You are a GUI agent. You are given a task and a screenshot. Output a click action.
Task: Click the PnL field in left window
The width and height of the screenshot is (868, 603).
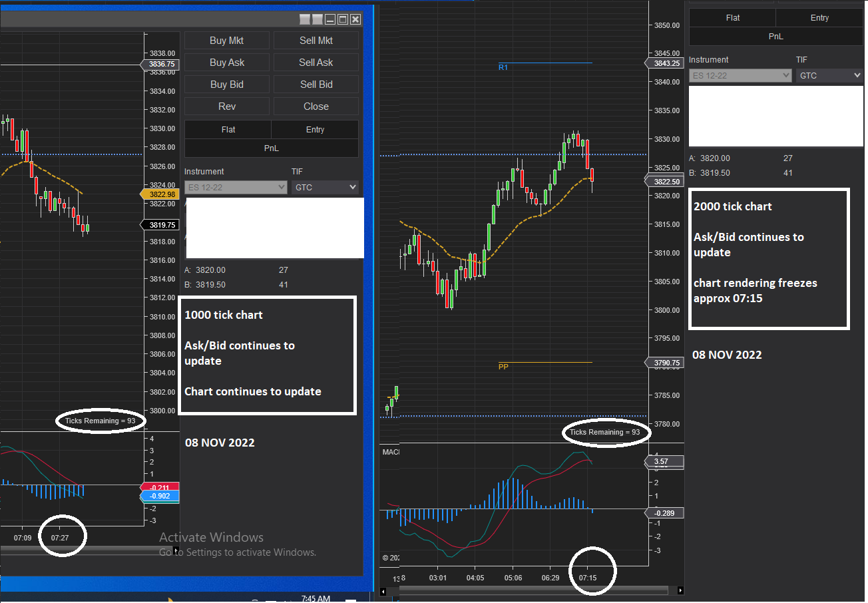[x=272, y=148]
